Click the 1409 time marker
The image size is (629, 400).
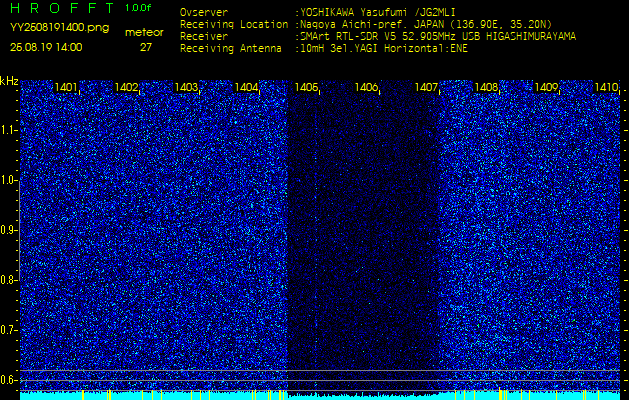click(546, 87)
